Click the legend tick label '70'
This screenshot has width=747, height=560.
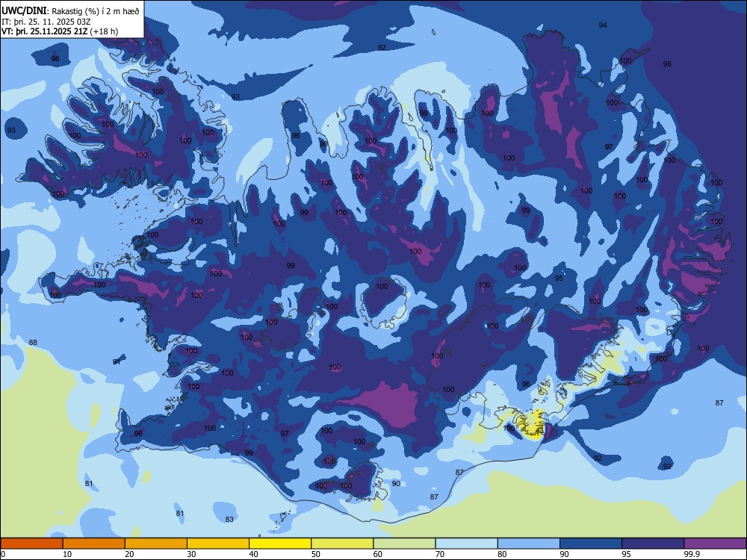(440, 554)
